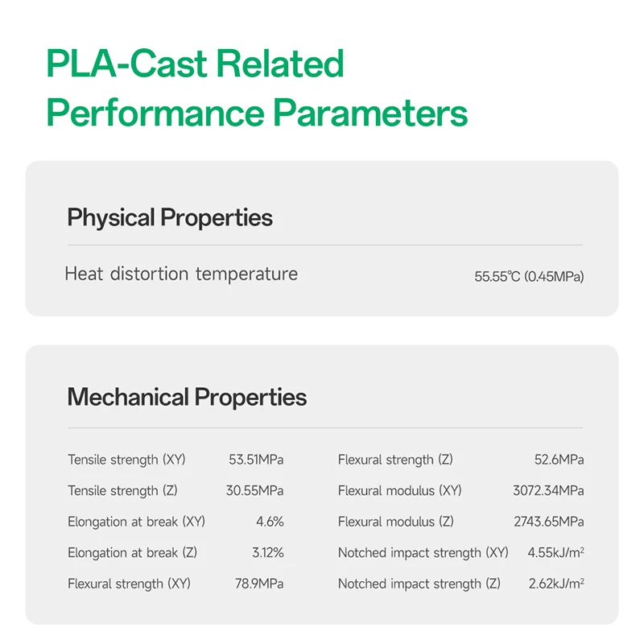Select the Tensile strength (XY) label

click(x=126, y=460)
